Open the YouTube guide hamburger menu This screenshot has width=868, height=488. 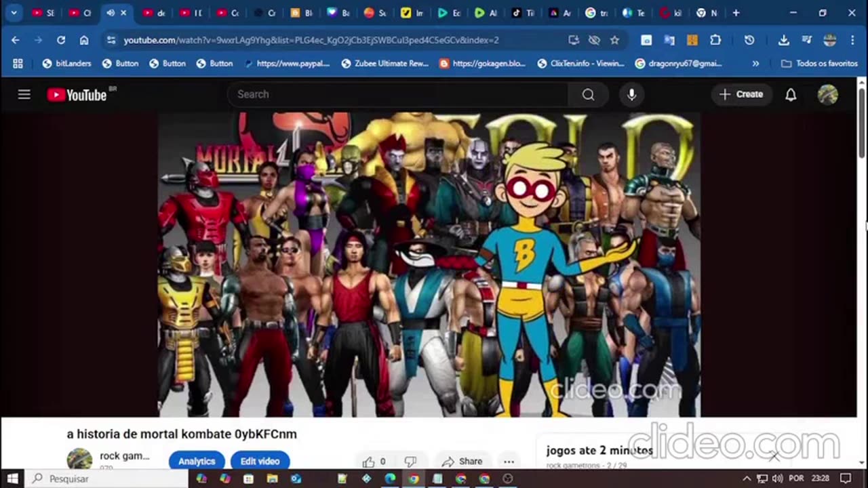(24, 94)
